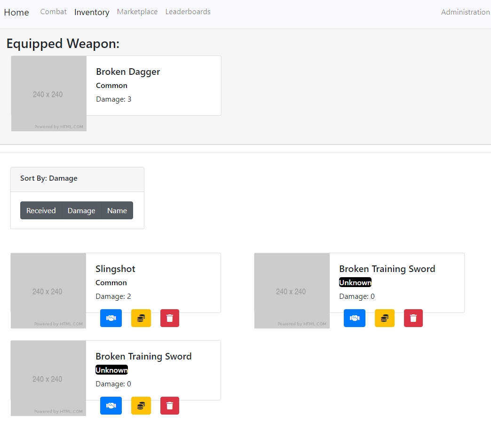
Task: Select Inventory in the navigation bar
Action: [x=92, y=12]
